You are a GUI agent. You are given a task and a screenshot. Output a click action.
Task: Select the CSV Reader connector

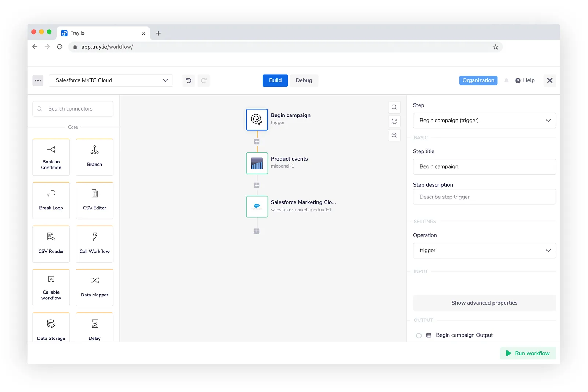point(51,244)
